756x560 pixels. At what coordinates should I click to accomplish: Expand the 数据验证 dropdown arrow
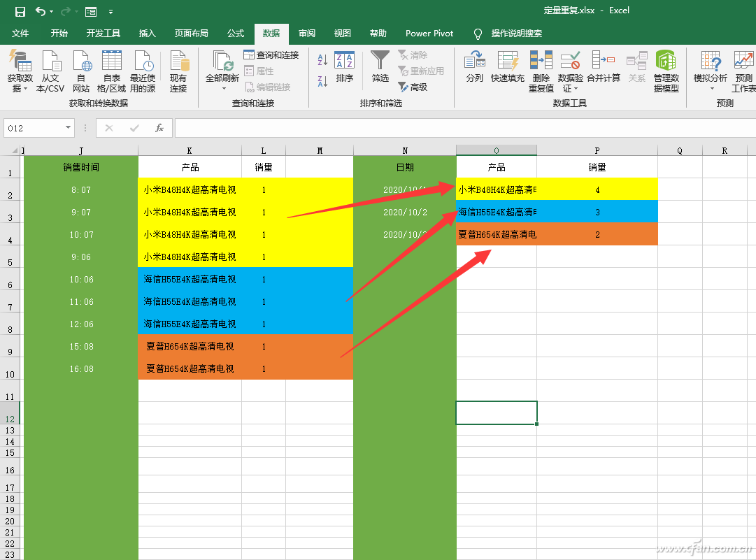(576, 89)
